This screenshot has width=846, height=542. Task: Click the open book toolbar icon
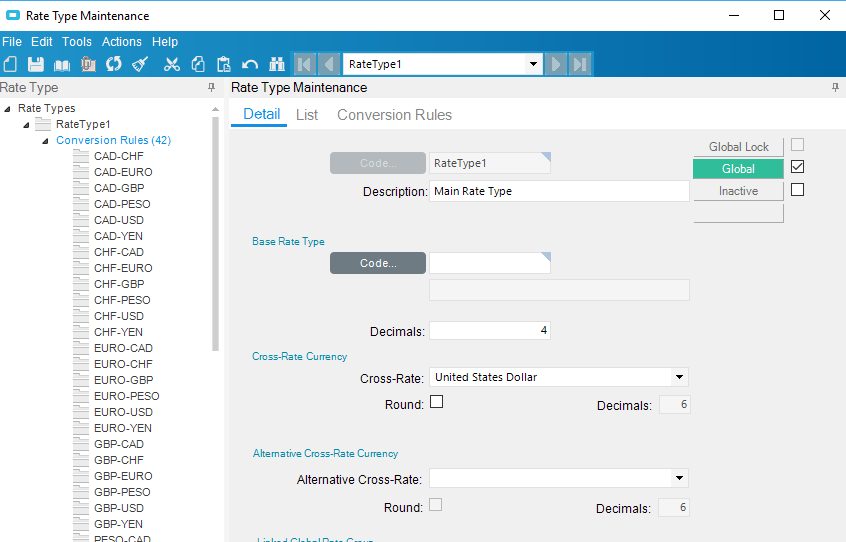(x=62, y=65)
